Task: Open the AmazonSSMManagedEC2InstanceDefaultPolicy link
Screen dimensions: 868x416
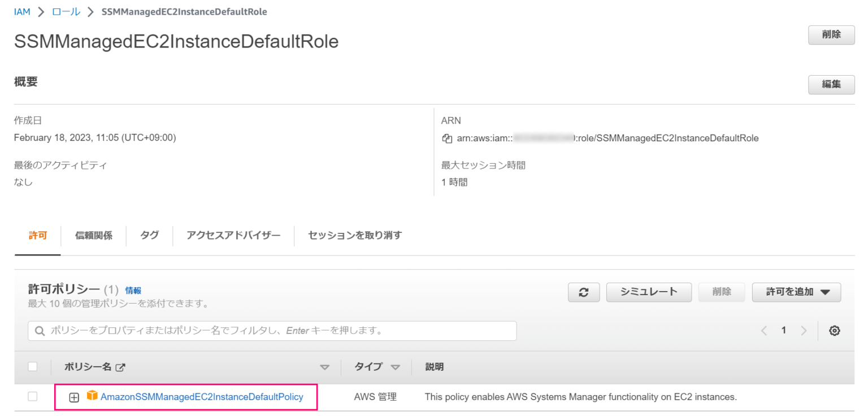Action: click(x=201, y=397)
